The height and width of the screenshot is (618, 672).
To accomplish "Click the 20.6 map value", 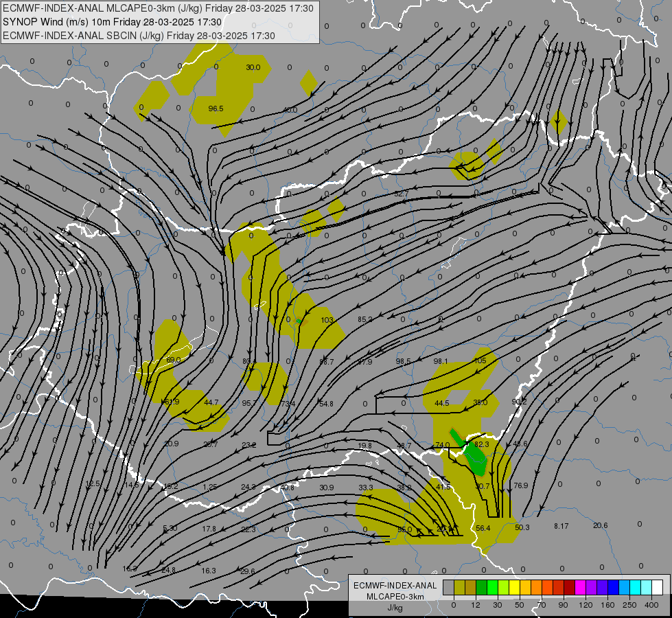I will [x=600, y=525].
